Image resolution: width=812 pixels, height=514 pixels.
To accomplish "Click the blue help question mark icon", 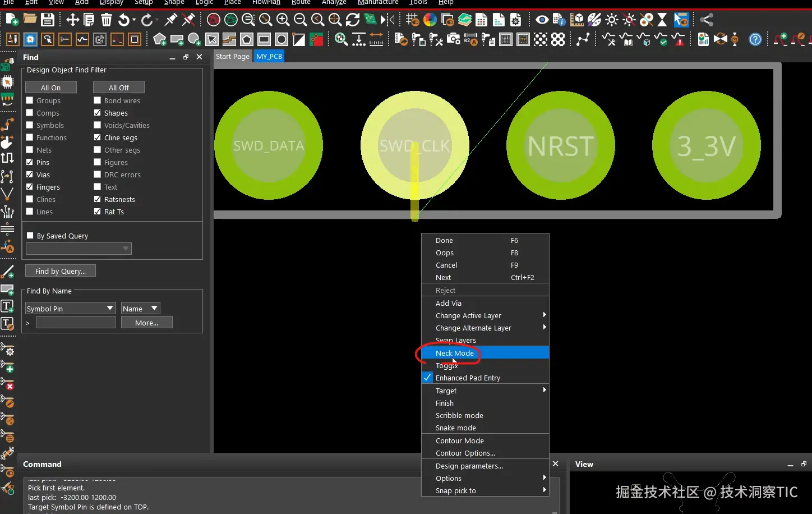I will pyautogui.click(x=755, y=39).
